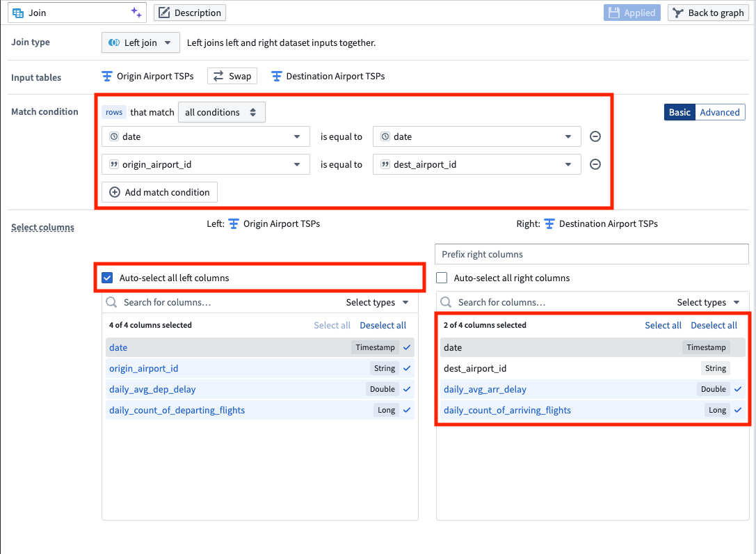The width and height of the screenshot is (756, 554).
Task: Uncheck Auto-select all left columns
Action: pyautogui.click(x=107, y=278)
